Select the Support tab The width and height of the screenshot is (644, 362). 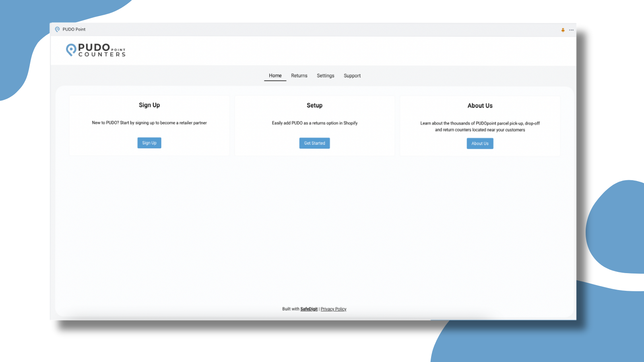tap(352, 76)
